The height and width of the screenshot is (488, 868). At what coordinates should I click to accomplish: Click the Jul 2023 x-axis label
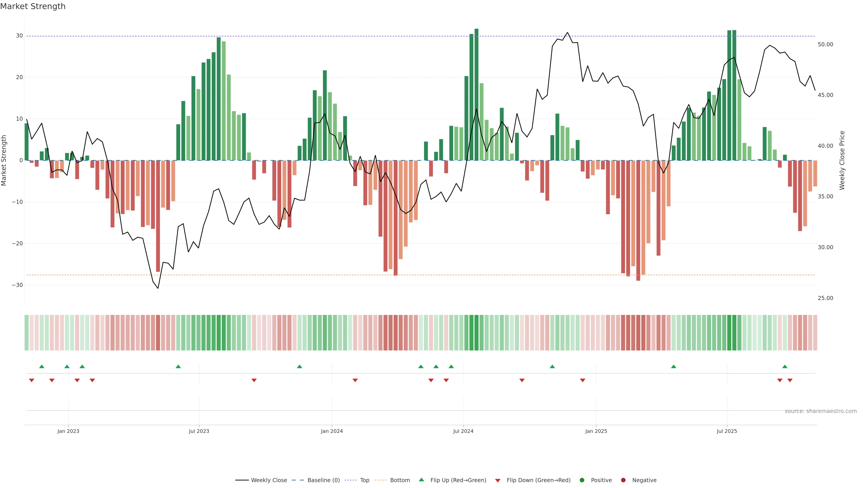(x=199, y=431)
